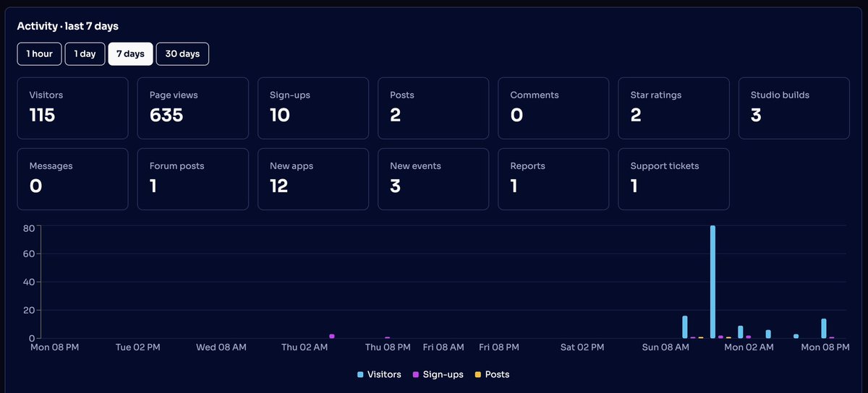Click the 'Fri 08 AM' axis label
Screen dimensions: 868x393
[443, 347]
